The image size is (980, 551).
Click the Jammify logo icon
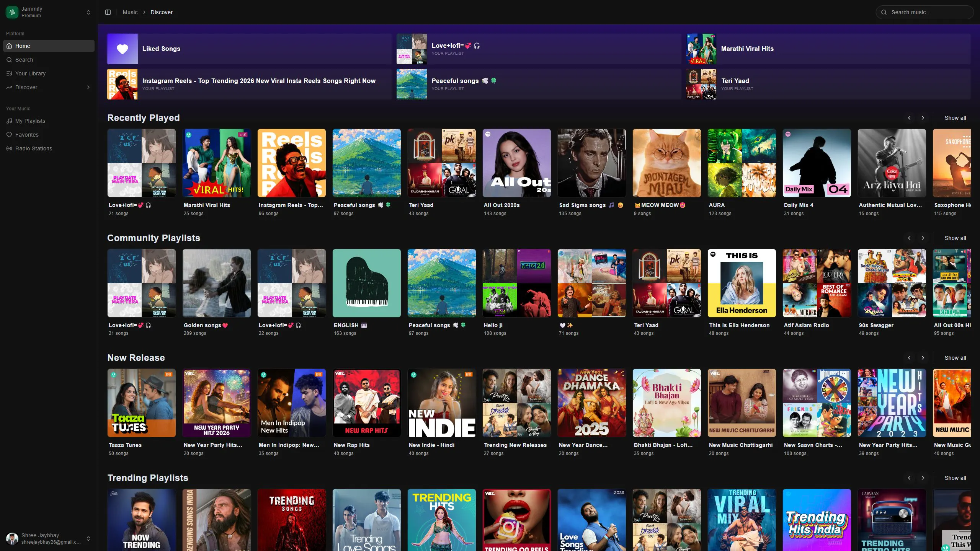(12, 12)
